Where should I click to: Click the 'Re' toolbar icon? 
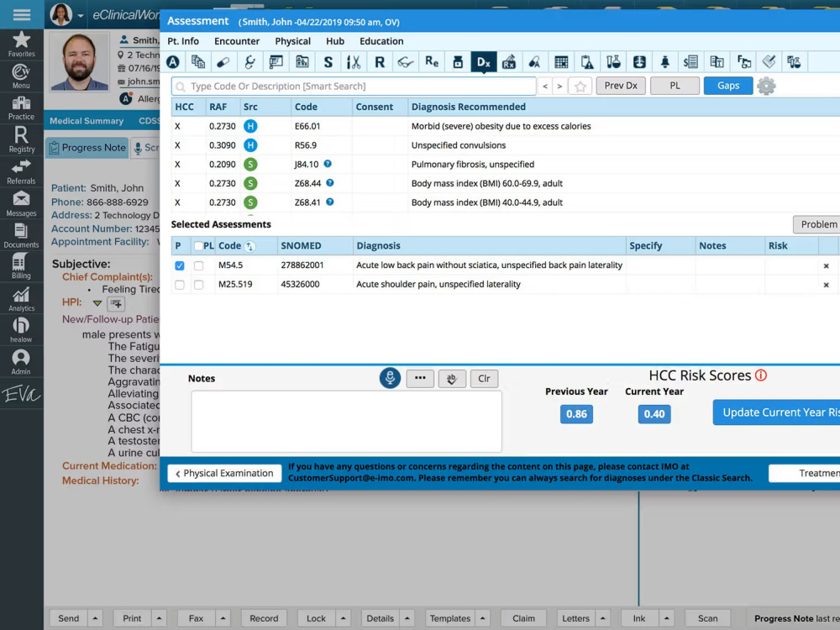coord(432,62)
